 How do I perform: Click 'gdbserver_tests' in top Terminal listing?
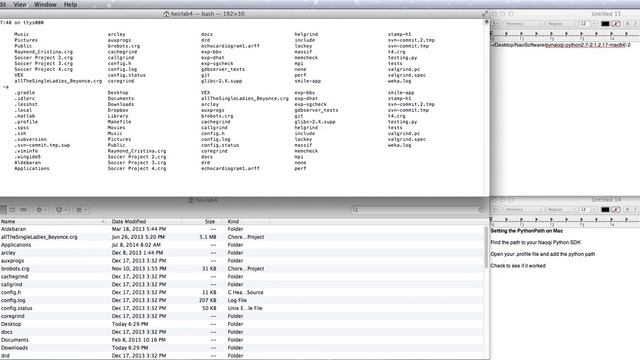pyautogui.click(x=223, y=69)
